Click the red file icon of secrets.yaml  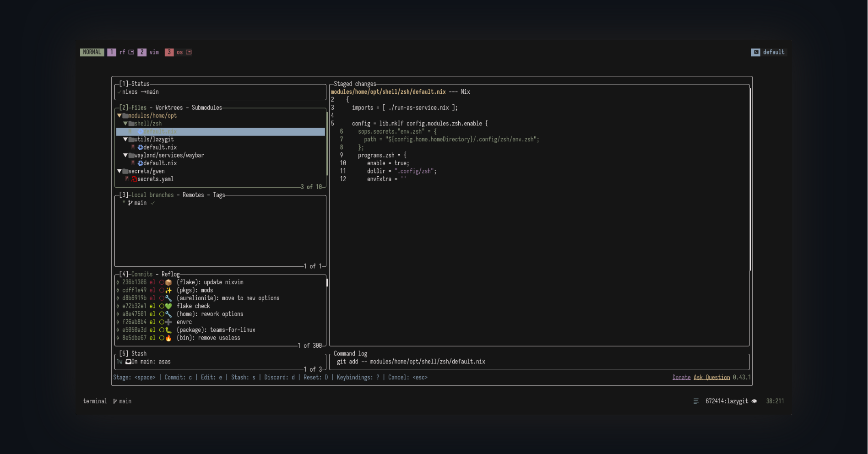point(134,179)
